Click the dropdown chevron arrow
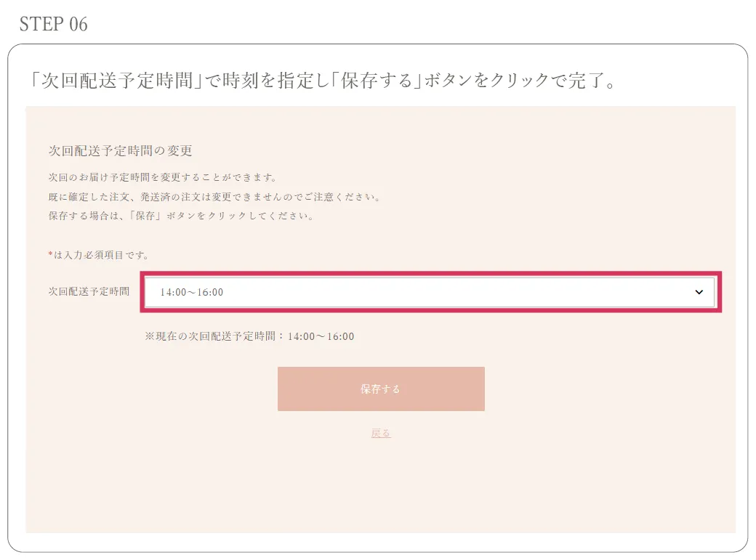Viewport: 756px width, 560px height. pyautogui.click(x=699, y=292)
